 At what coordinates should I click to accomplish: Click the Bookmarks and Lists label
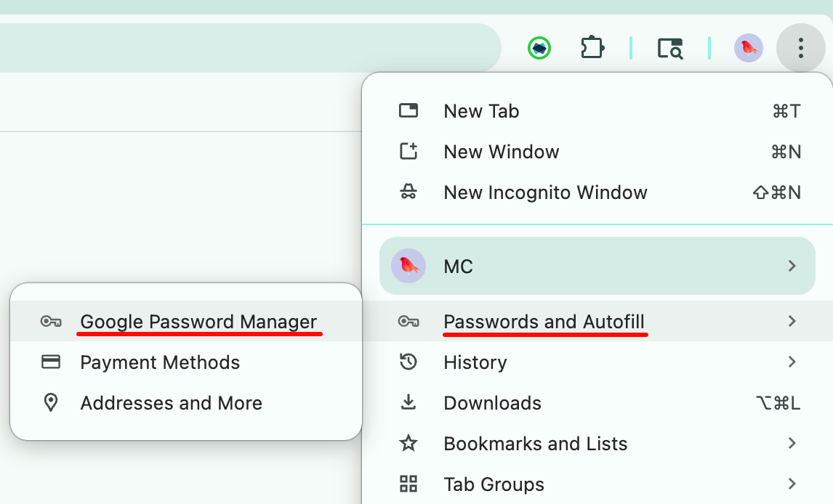tap(536, 444)
